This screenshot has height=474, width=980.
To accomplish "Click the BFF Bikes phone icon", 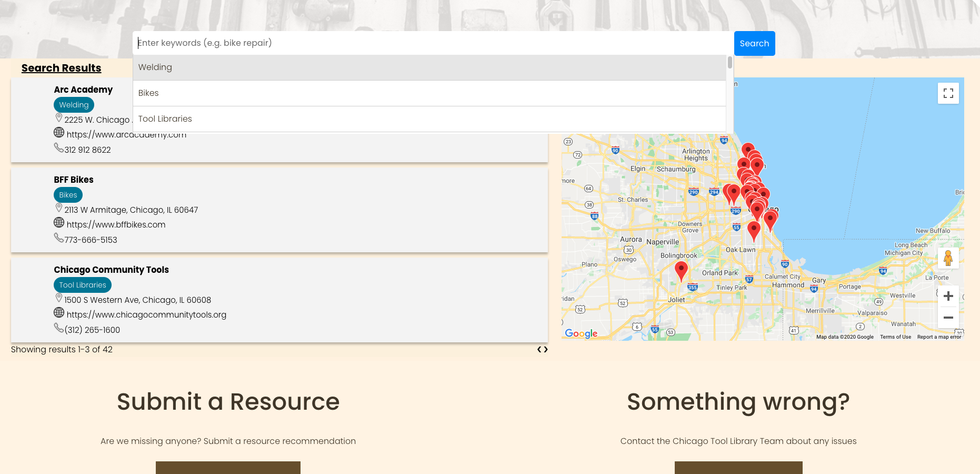I will [x=59, y=238].
